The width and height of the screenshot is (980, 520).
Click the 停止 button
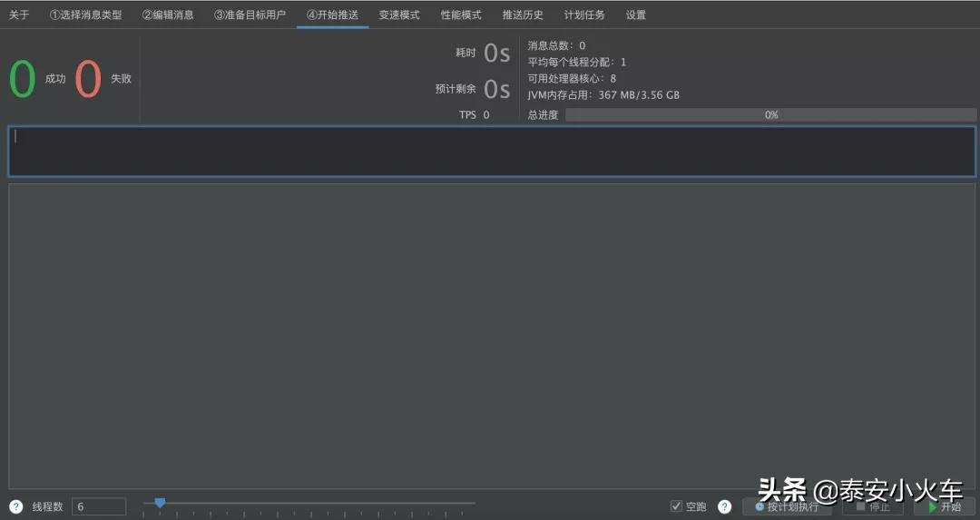873,506
